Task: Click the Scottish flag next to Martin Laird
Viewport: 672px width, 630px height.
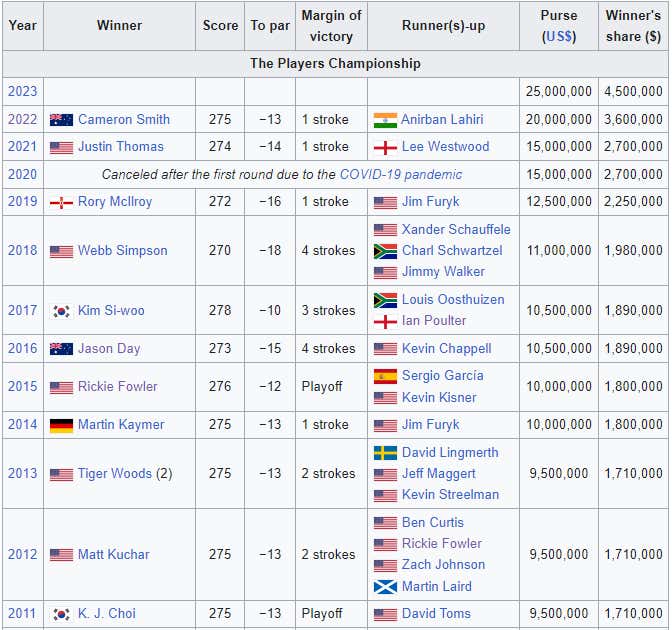Action: pos(385,587)
